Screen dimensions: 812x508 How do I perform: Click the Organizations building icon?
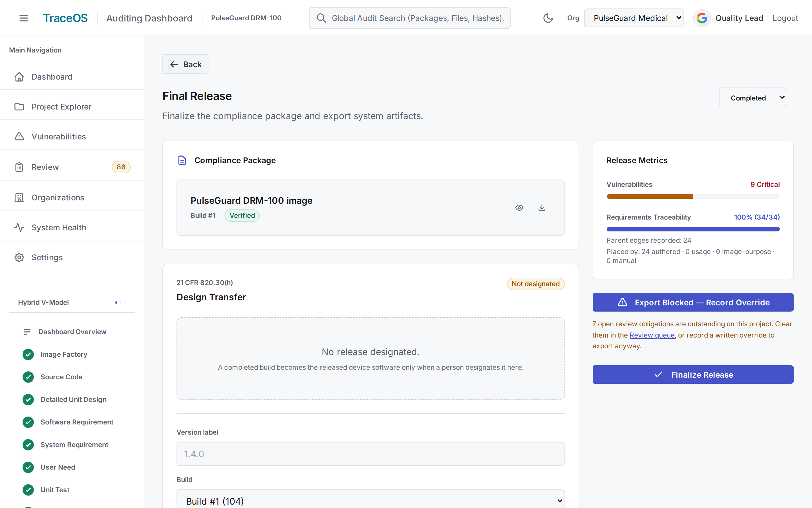click(x=19, y=198)
